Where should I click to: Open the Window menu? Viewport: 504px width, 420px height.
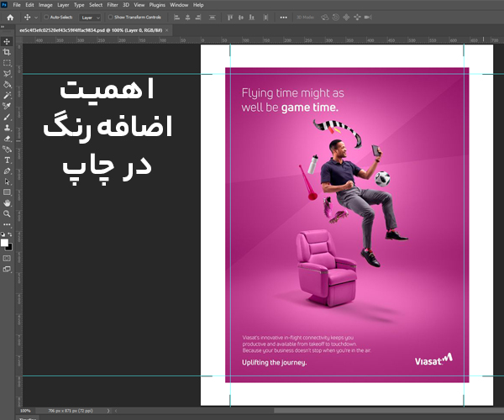coord(179,5)
